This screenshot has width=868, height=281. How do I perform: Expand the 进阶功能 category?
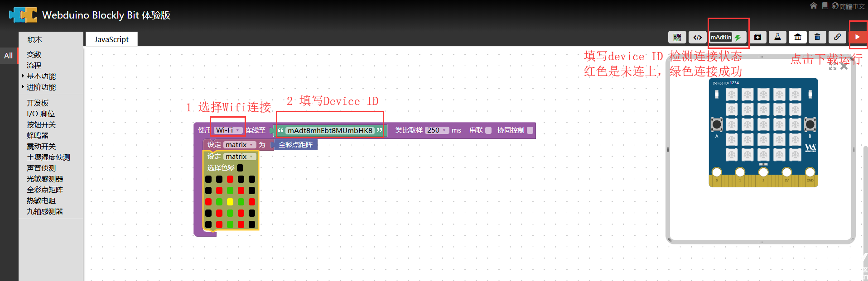(x=41, y=87)
